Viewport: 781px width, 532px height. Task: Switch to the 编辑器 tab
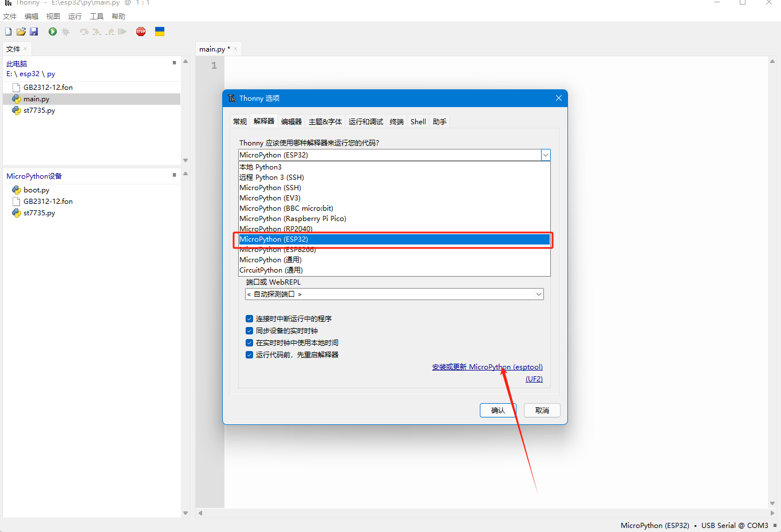tap(291, 121)
